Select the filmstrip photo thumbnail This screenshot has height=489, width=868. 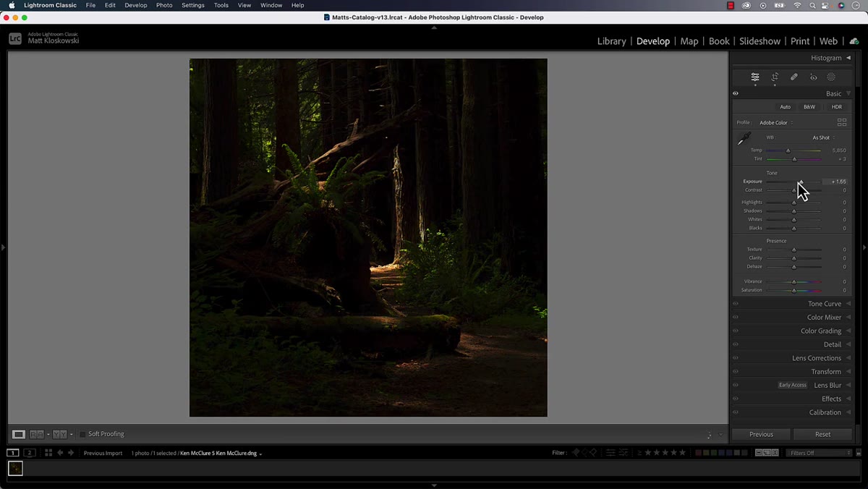(x=15, y=469)
